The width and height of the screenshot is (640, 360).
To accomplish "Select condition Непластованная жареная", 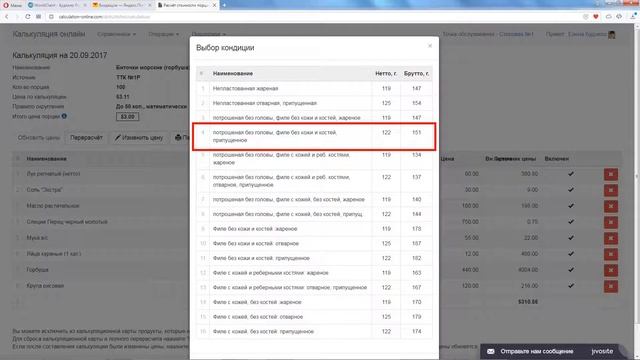I will tap(314, 89).
